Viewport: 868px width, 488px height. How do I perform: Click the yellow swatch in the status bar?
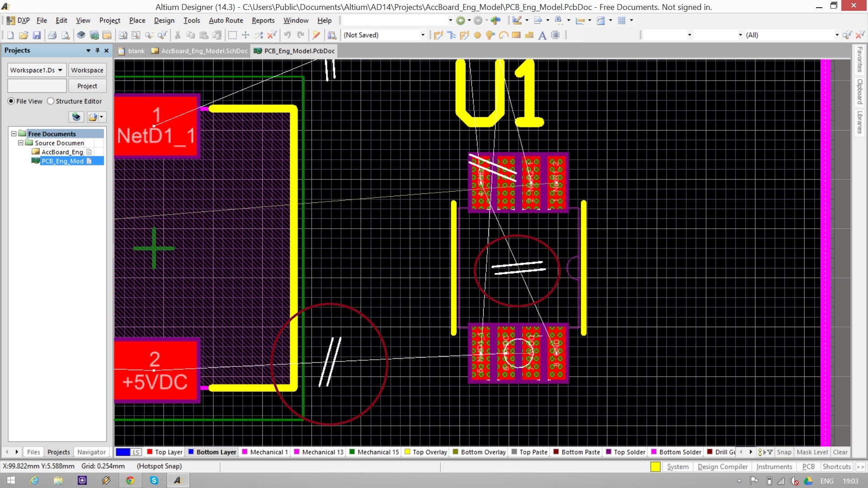coord(655,467)
